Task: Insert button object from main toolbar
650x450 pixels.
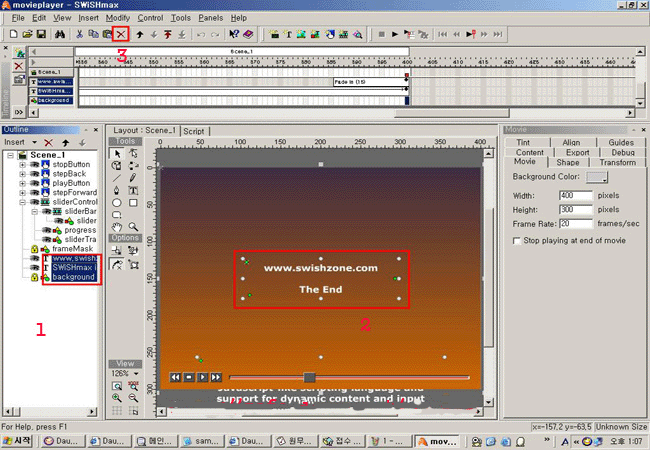Action: (330, 34)
